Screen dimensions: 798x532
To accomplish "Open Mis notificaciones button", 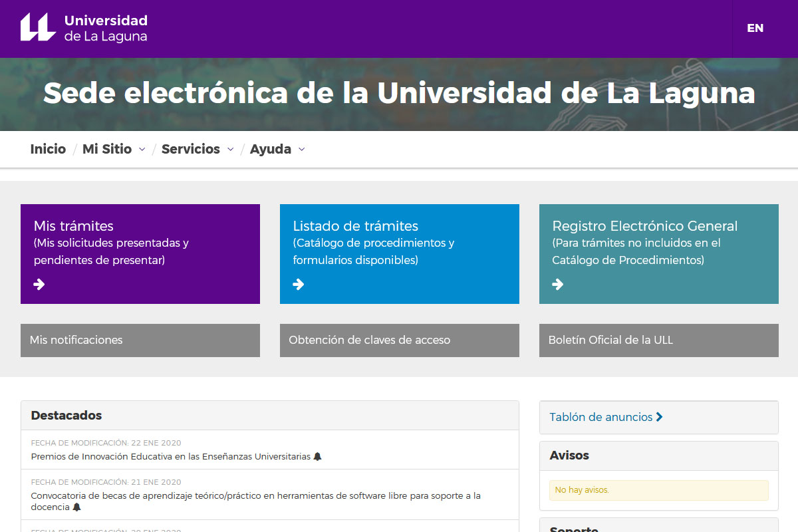I will 140,340.
